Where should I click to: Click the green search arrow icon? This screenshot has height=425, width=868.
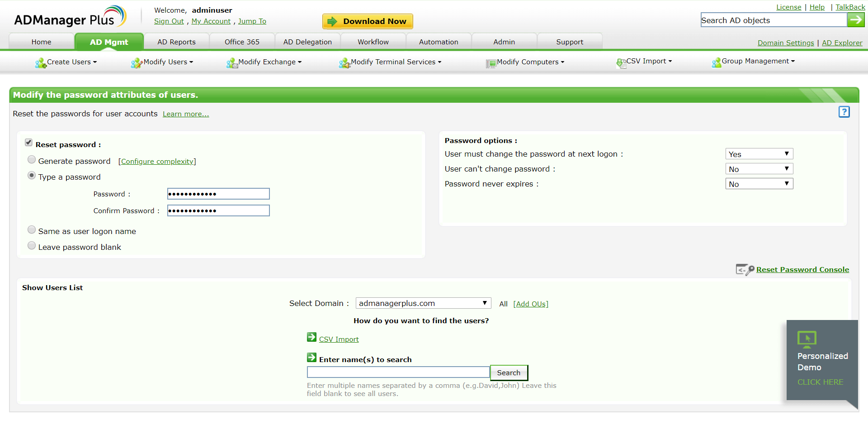(855, 20)
